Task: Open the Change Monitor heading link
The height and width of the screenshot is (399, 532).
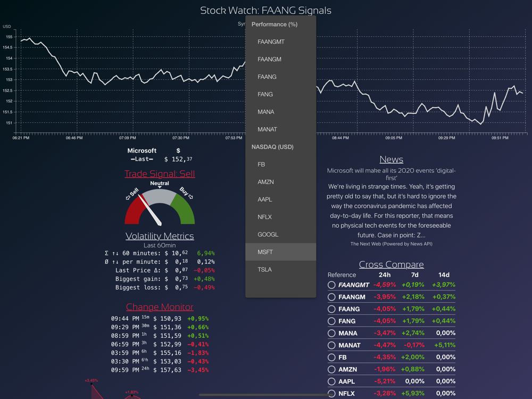Action: (160, 307)
